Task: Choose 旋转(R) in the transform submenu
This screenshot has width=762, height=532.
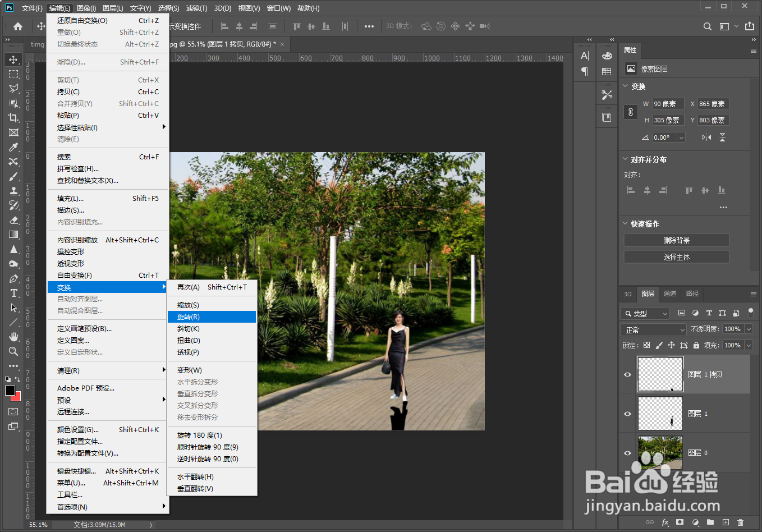Action: tap(212, 317)
